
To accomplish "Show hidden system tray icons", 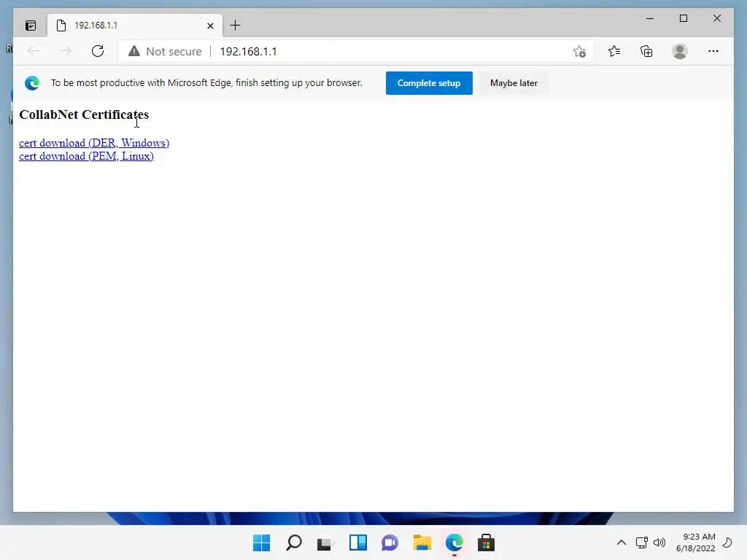I will click(x=622, y=542).
